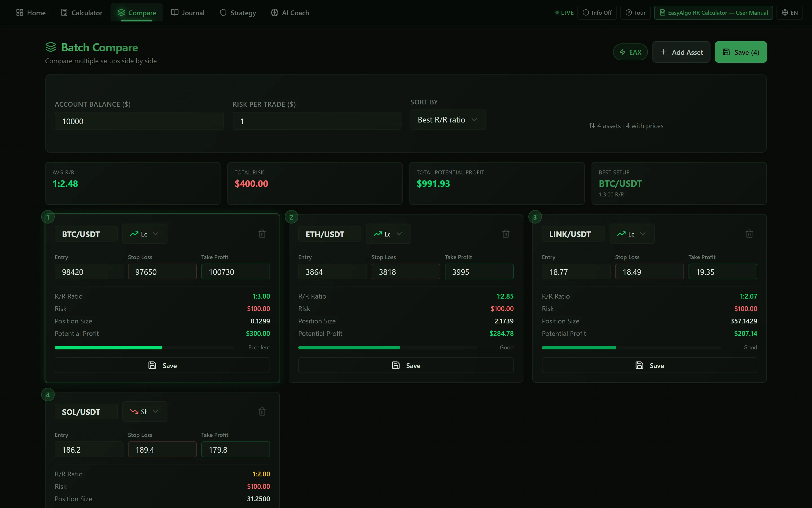Screen dimensions: 812x508
Task: Edit the BTC/USDT Take Profit field
Action: coord(235,271)
